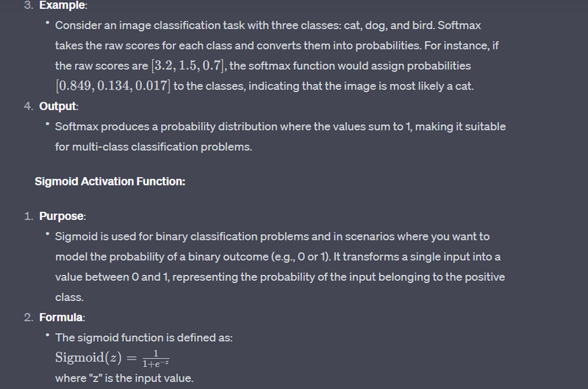Click the line starting 'Sigmoid is used for binary'
The width and height of the screenshot is (588, 389).
pos(272,237)
